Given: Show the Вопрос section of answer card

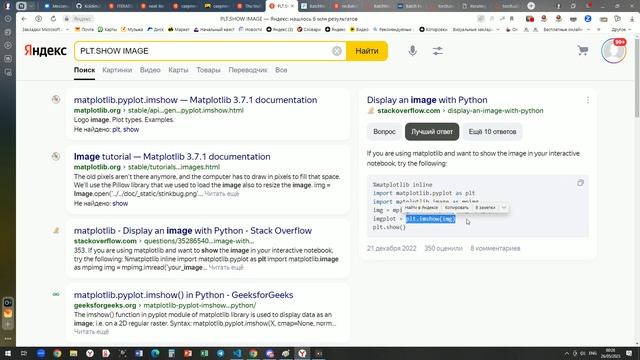Looking at the screenshot, I should 384,132.
